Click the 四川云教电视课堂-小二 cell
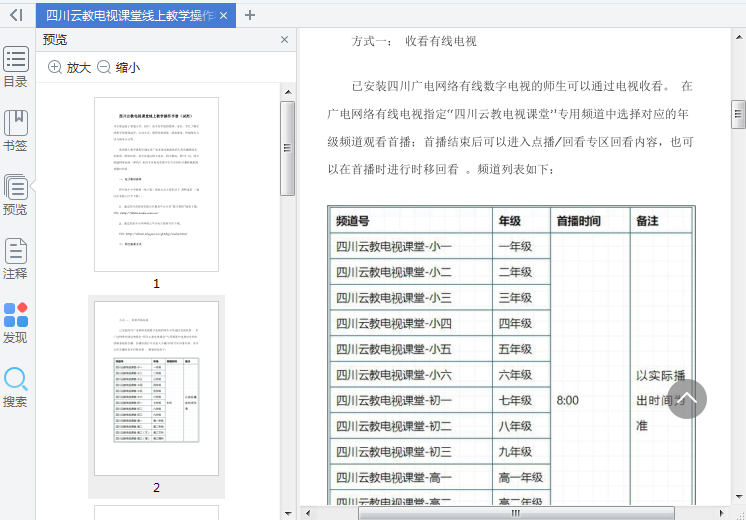Viewport: 746px width, 520px height. click(x=411, y=272)
